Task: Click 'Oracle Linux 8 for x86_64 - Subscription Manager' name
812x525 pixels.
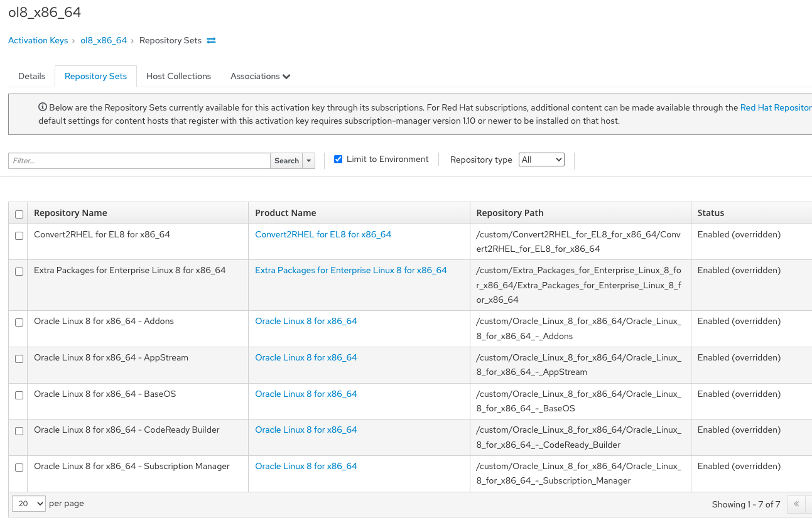Action: coord(132,466)
